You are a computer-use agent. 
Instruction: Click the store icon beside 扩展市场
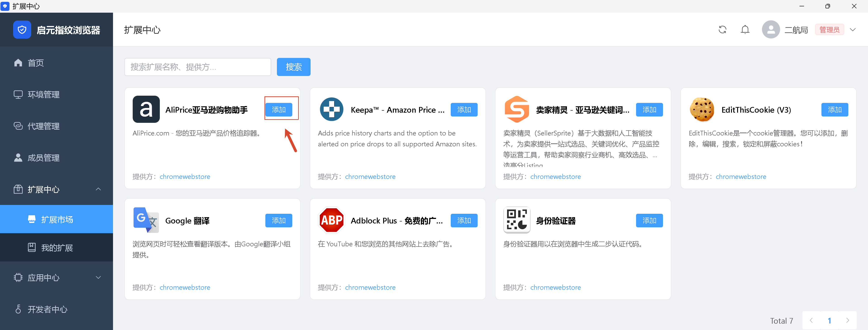tap(32, 219)
